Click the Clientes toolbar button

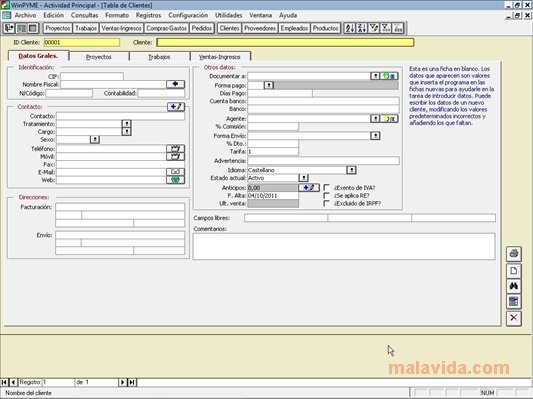(x=229, y=28)
